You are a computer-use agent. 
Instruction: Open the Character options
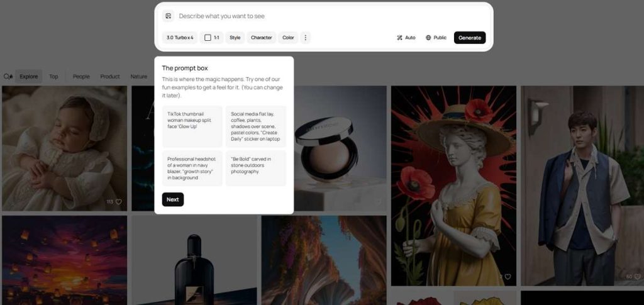(x=261, y=38)
